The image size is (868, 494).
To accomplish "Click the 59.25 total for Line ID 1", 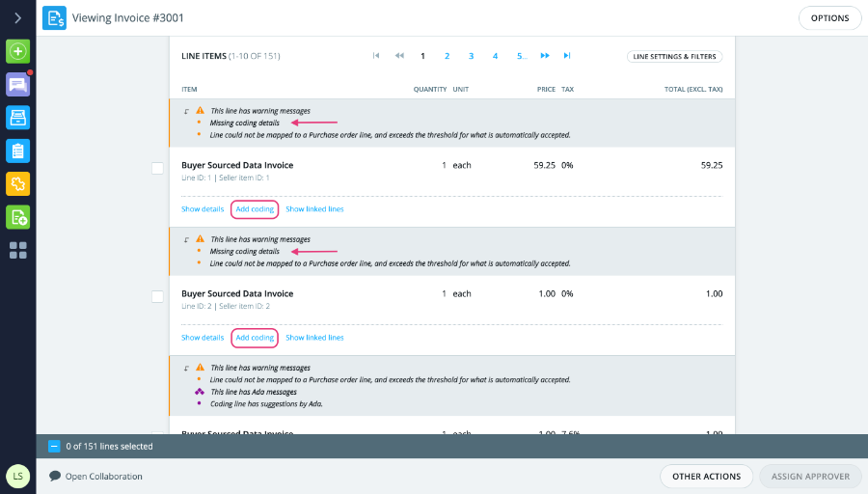I will (712, 165).
